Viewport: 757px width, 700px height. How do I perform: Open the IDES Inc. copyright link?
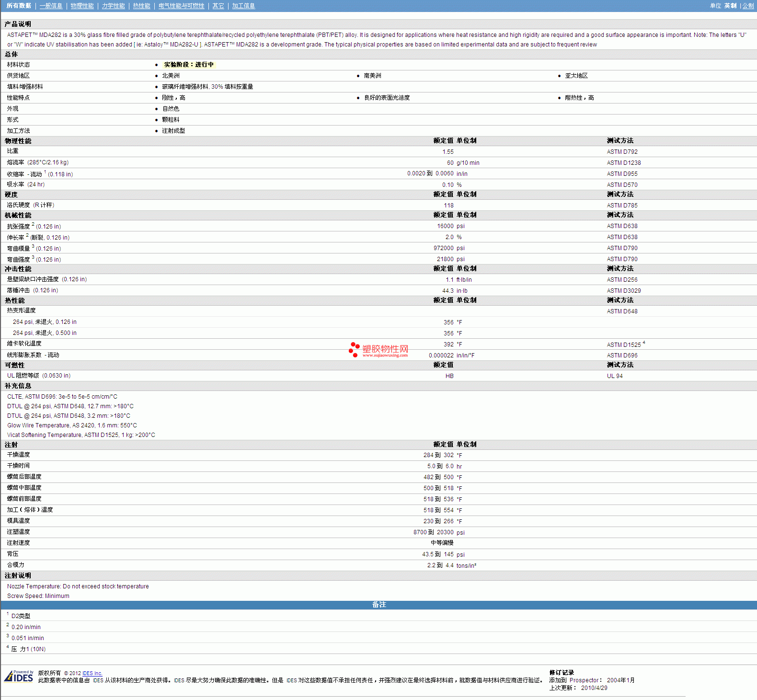point(92,673)
